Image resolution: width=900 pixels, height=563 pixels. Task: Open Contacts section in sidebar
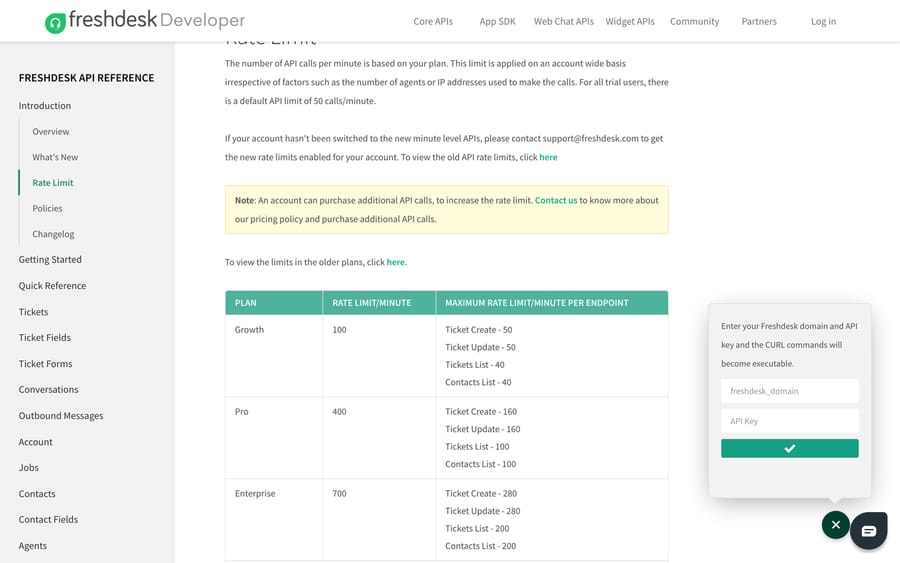(37, 494)
